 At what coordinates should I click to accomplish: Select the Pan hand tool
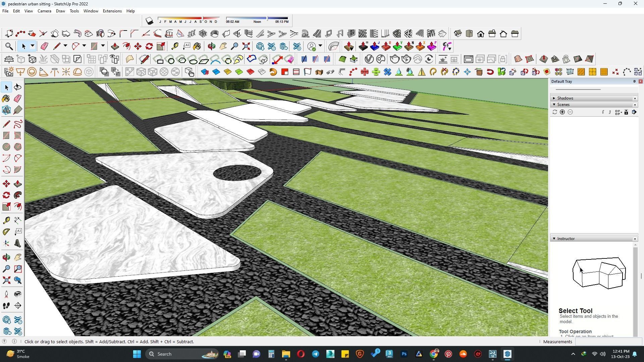(x=18, y=257)
